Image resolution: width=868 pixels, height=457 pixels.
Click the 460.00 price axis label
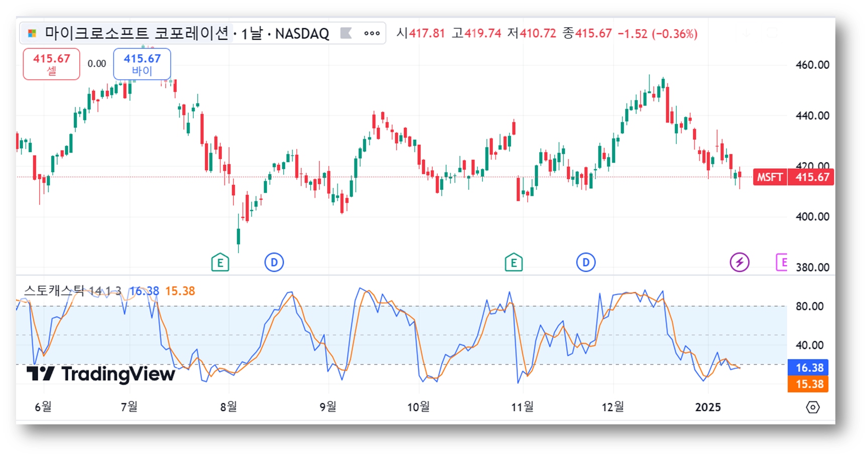pyautogui.click(x=812, y=65)
